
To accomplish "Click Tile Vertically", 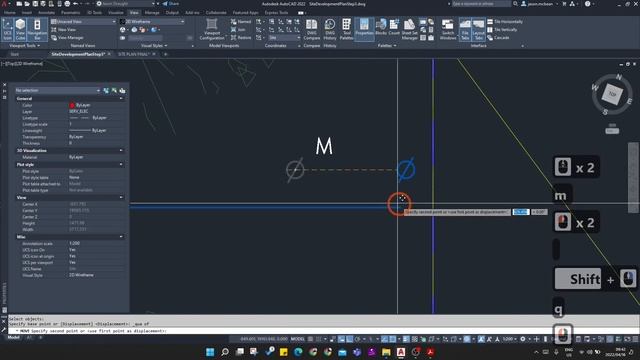I will (502, 30).
